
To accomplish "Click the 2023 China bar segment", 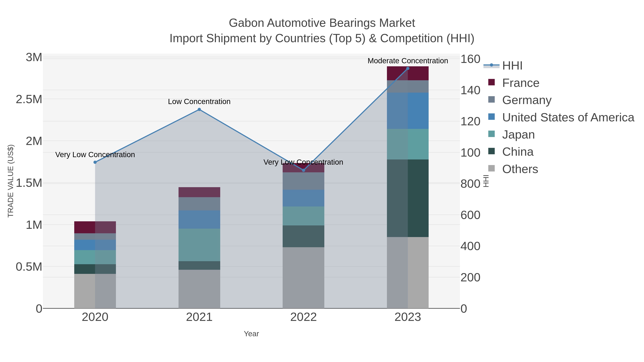I will pyautogui.click(x=408, y=198).
